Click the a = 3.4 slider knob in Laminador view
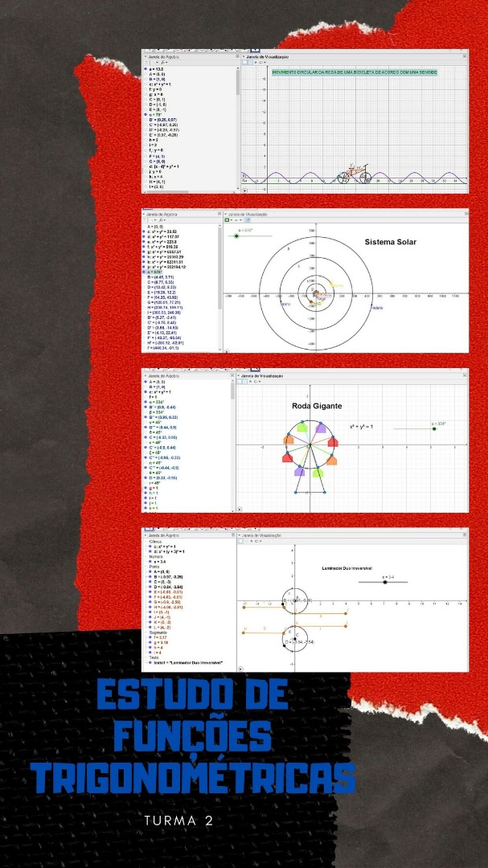Image resolution: width=488 pixels, height=868 pixels. (385, 581)
